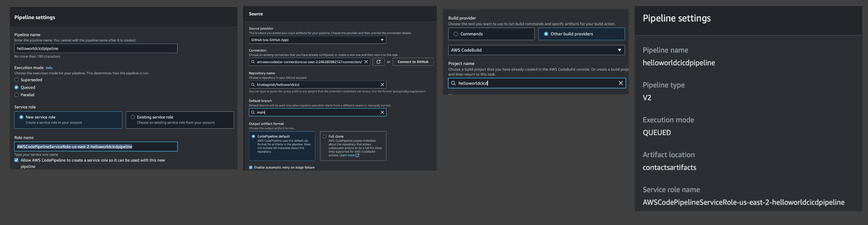868x225 pixels.
Task: Open Source provider GitHub dropdown
Action: (317, 40)
